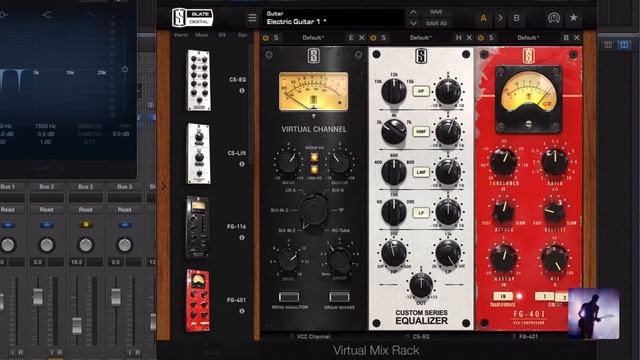Click the Ratio knob on FG-401
Viewport: 640px width, 360px height.
click(x=554, y=162)
